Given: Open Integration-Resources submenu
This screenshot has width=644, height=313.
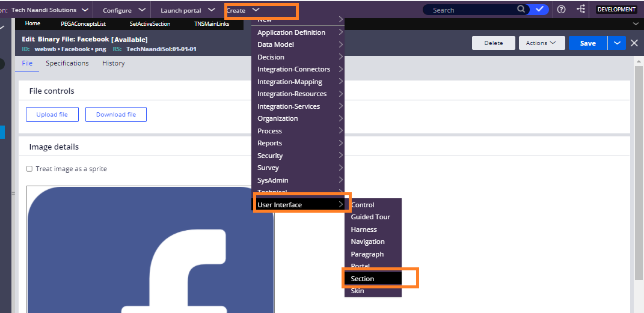Looking at the screenshot, I should (x=298, y=94).
